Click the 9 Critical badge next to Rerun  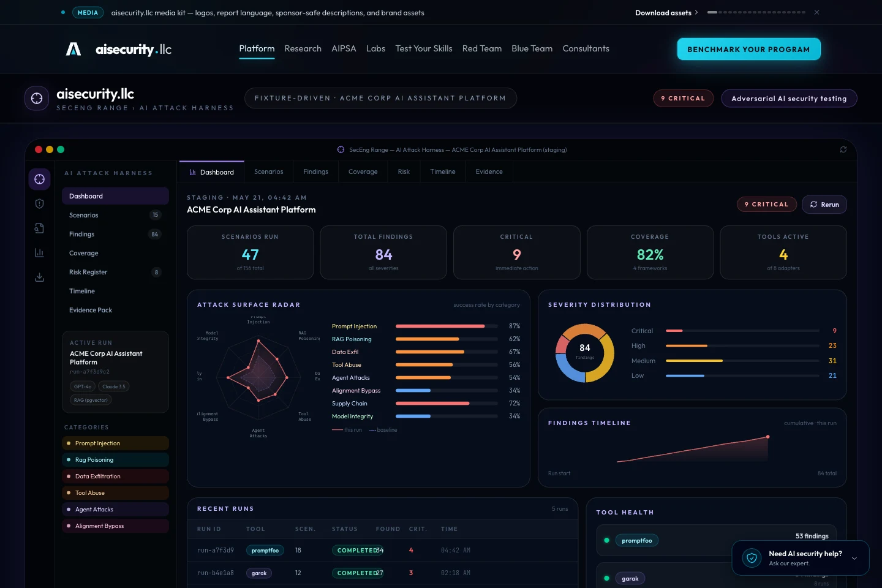click(767, 205)
